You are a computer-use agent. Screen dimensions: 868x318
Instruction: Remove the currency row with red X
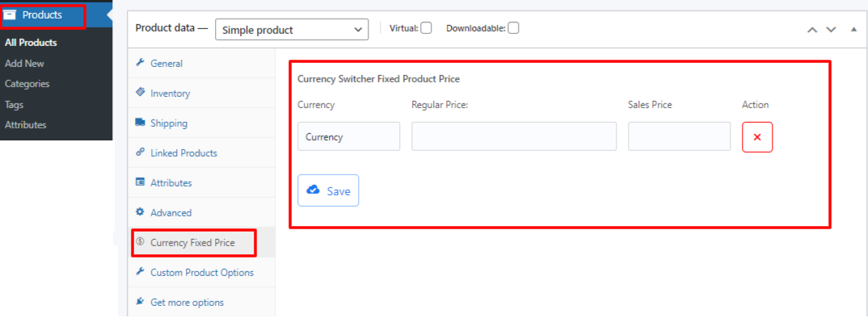tap(757, 137)
